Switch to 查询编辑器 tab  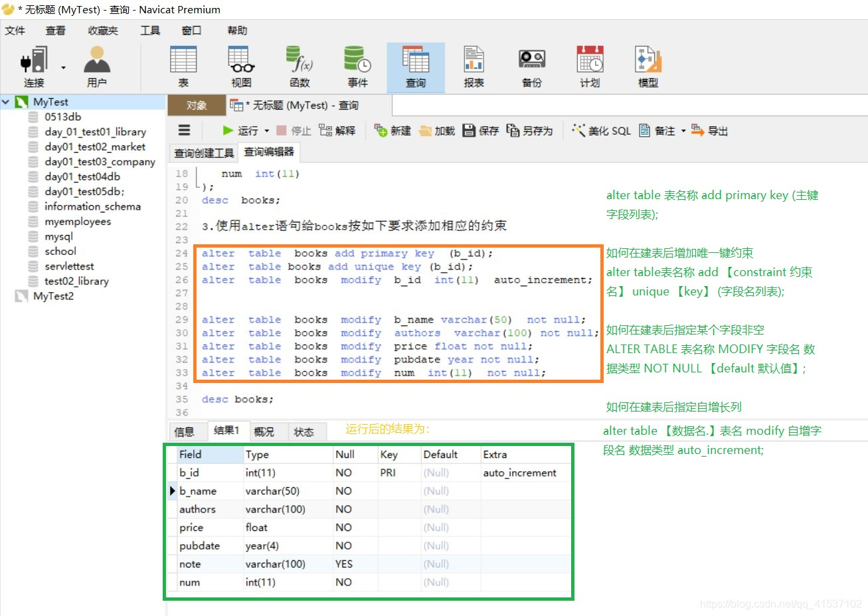point(269,152)
